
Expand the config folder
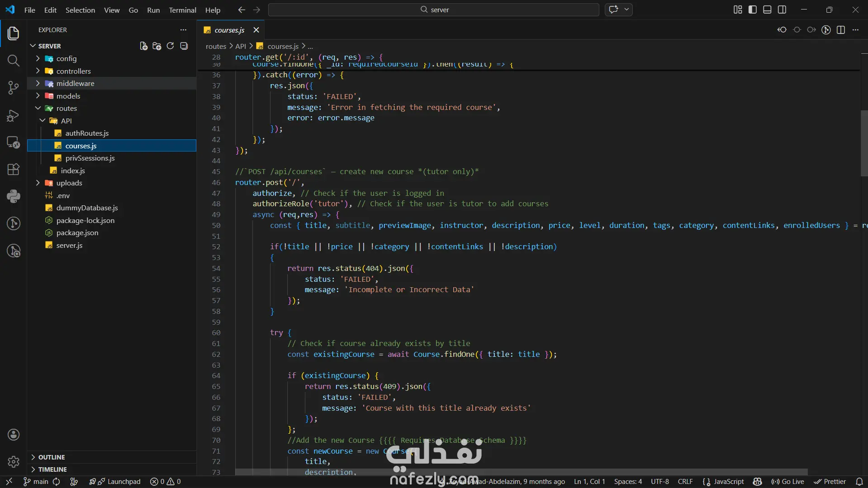click(x=112, y=59)
